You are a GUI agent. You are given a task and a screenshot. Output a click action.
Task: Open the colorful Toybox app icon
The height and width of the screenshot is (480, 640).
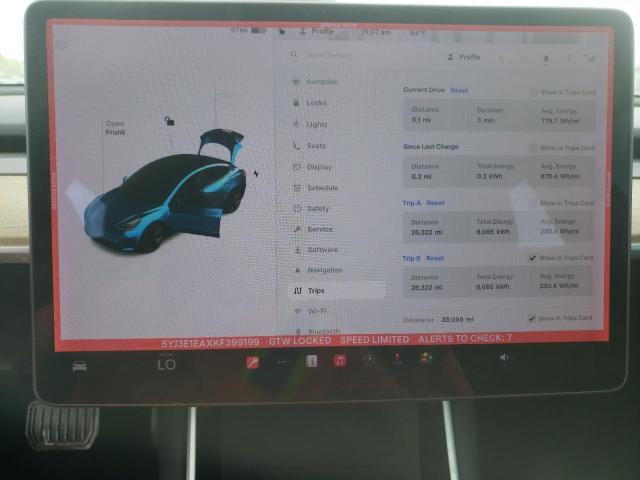[426, 358]
